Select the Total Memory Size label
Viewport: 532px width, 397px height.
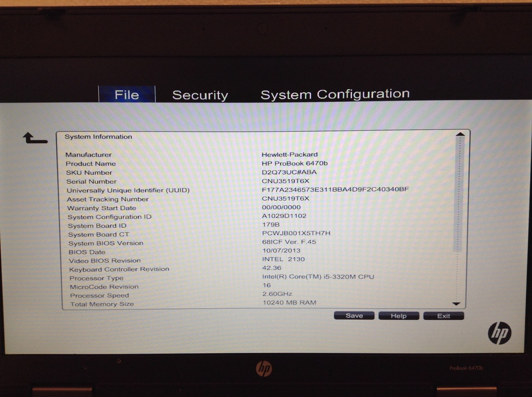[x=102, y=304]
